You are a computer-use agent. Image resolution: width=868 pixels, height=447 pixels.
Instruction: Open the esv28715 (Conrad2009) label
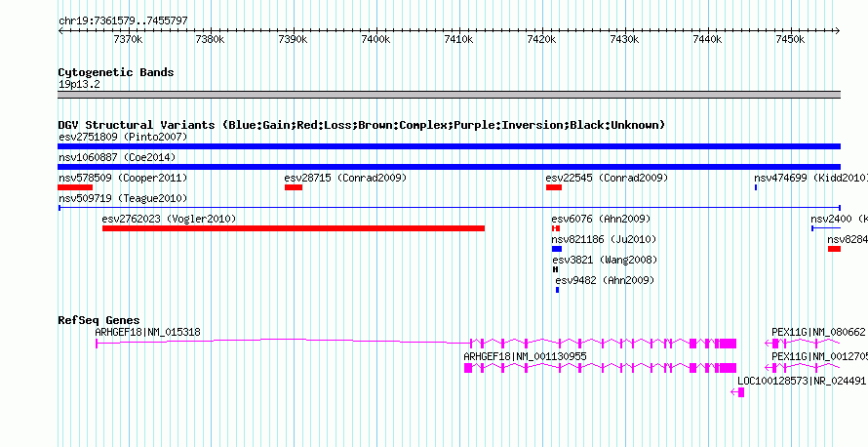coord(345,178)
